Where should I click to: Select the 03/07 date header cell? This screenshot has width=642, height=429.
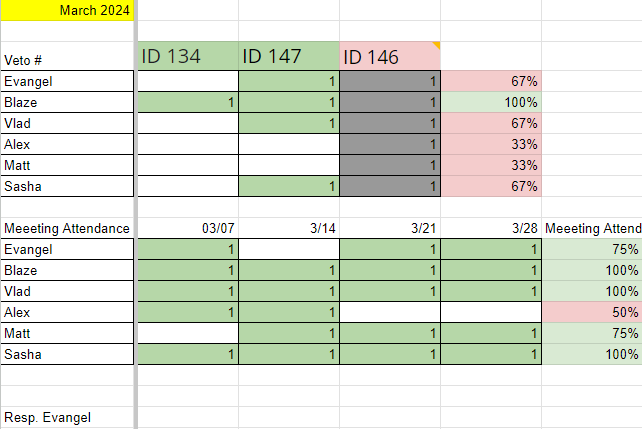point(188,228)
